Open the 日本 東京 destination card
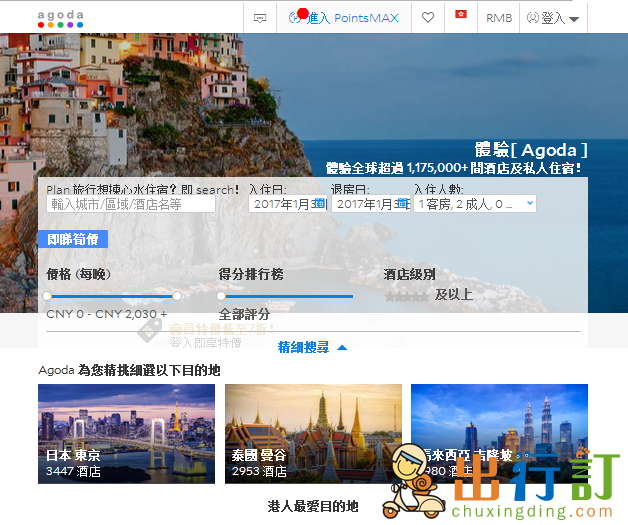628x525 pixels. (127, 434)
